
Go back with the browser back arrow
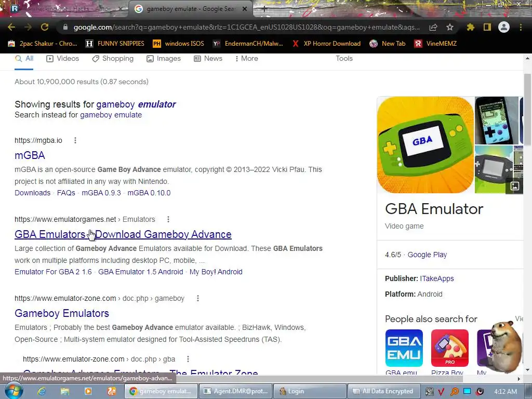(x=11, y=27)
